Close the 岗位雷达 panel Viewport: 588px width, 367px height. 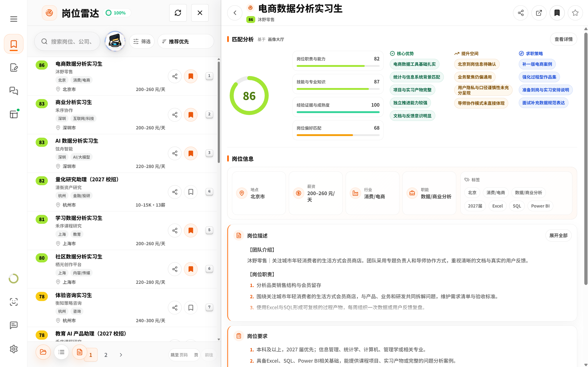point(200,13)
